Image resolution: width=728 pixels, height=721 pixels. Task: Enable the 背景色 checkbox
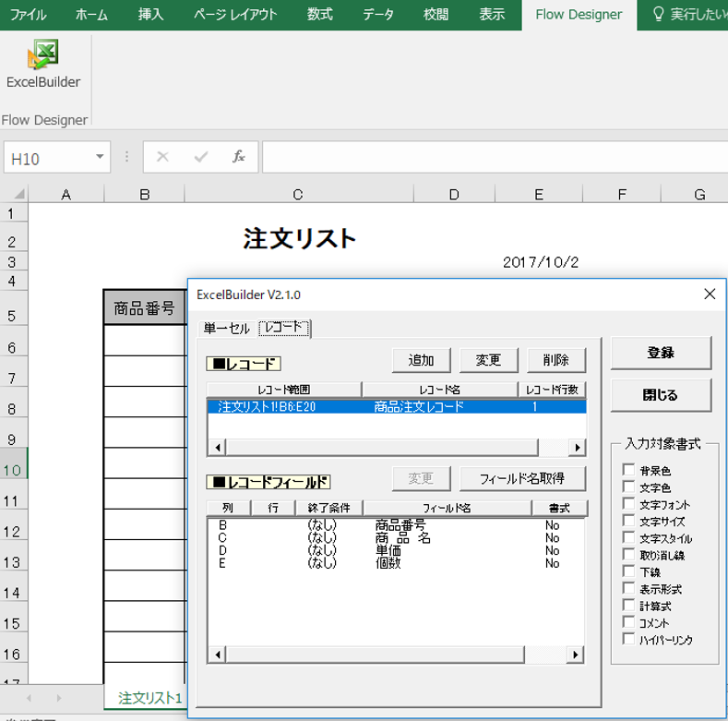click(x=628, y=470)
